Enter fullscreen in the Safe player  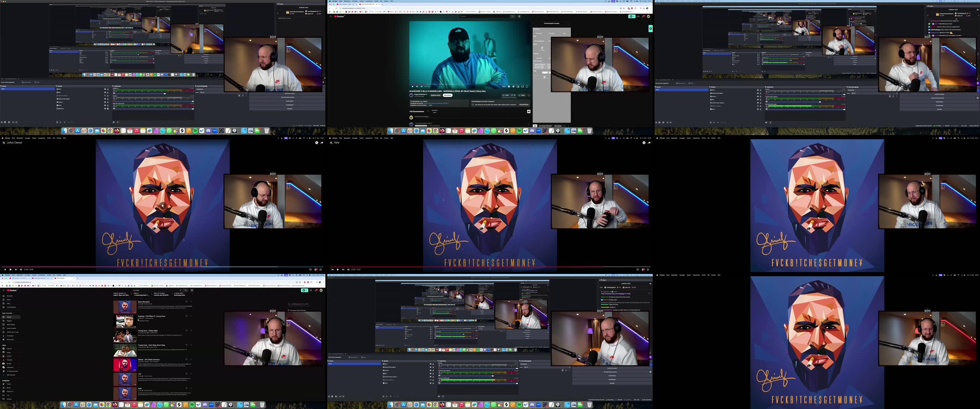pyautogui.click(x=648, y=269)
